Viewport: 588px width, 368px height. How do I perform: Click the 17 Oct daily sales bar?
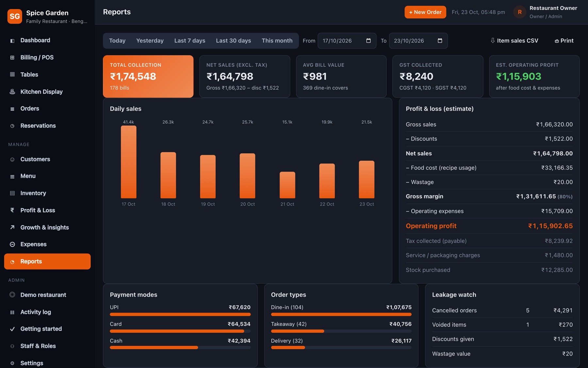coord(128,162)
